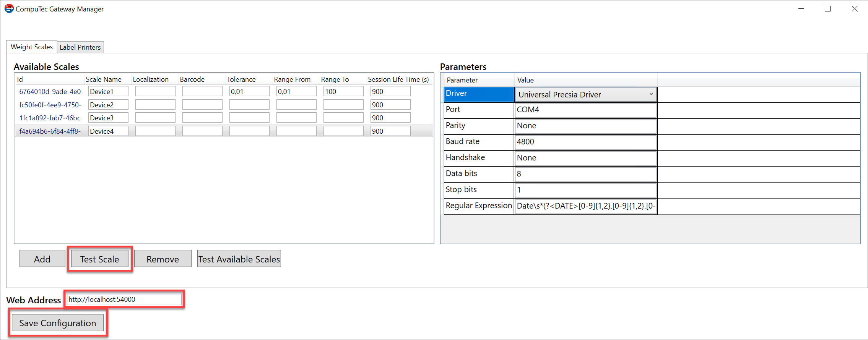Run Test Available Scales
Image resolution: width=868 pixels, height=340 pixels.
click(x=239, y=259)
